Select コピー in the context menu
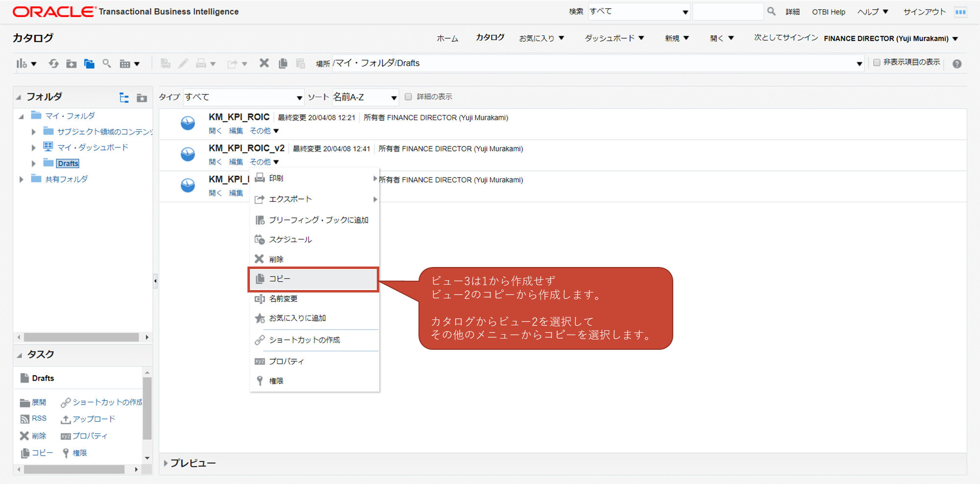This screenshot has width=980, height=486. (x=314, y=279)
